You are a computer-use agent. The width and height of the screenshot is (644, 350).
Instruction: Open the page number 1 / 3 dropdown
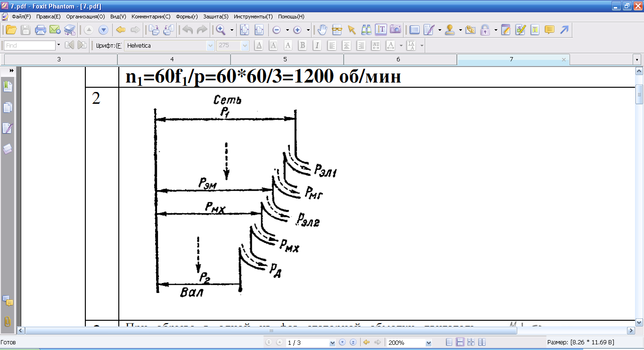(332, 343)
